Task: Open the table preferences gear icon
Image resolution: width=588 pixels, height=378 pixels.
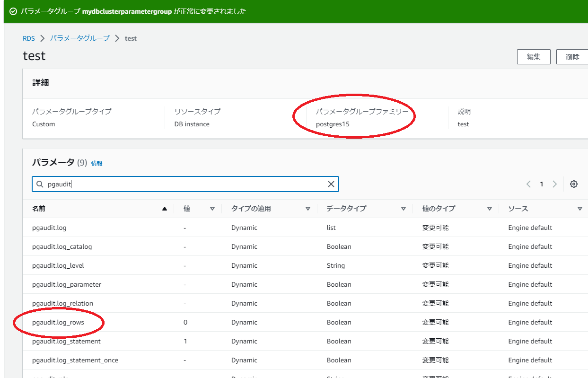Action: (x=574, y=184)
